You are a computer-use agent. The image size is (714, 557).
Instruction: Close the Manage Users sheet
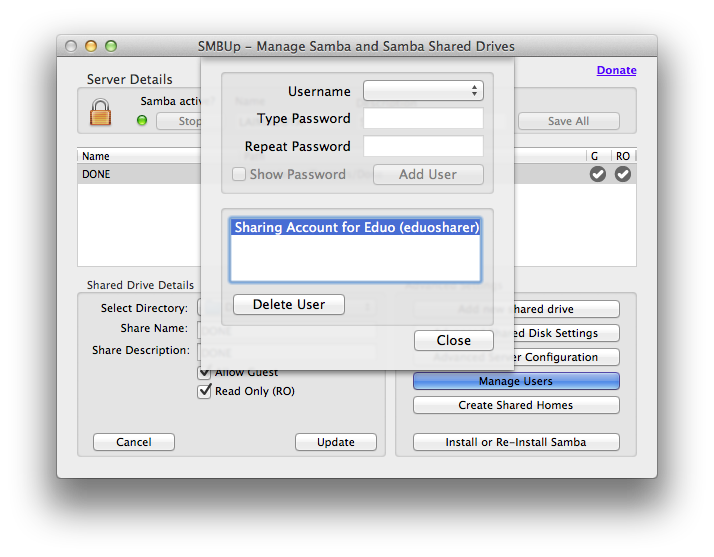pyautogui.click(x=454, y=340)
